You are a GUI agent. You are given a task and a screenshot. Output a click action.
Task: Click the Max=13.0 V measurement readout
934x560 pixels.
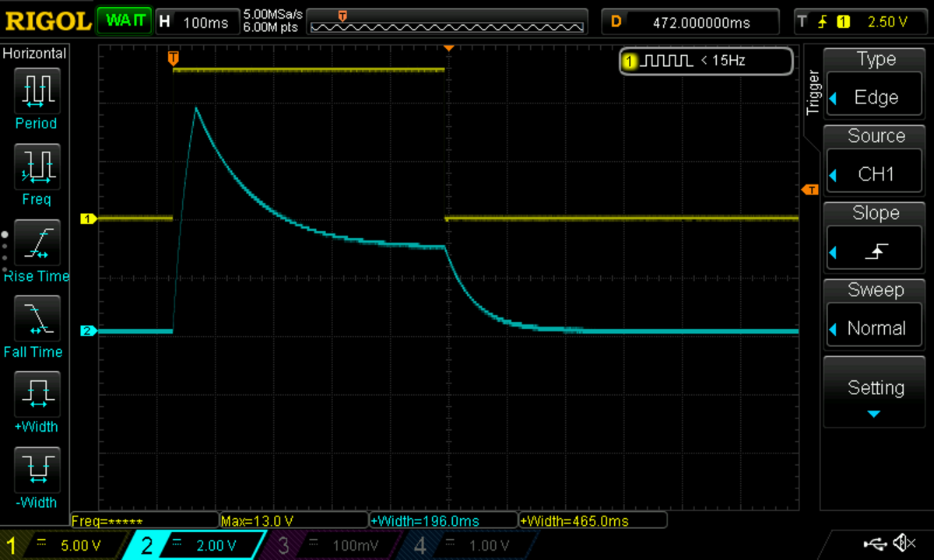pyautogui.click(x=293, y=520)
